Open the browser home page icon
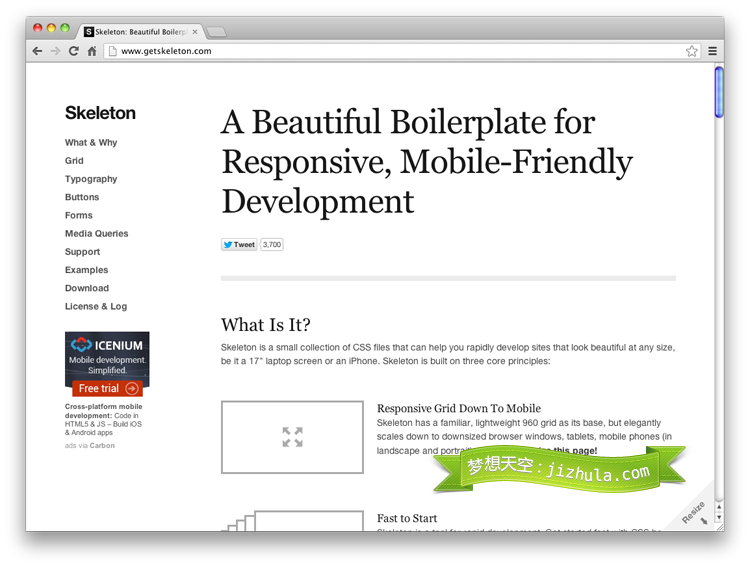The height and width of the screenshot is (567, 750). (x=92, y=51)
